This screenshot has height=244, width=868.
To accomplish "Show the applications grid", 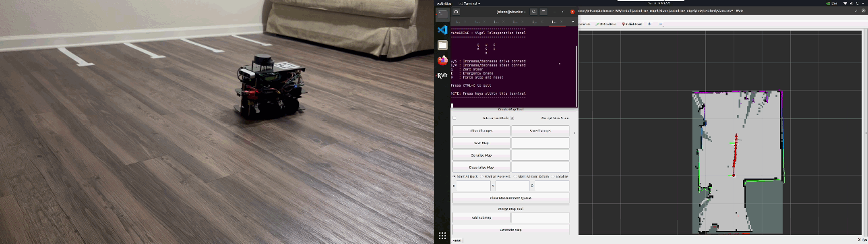I will (442, 235).
